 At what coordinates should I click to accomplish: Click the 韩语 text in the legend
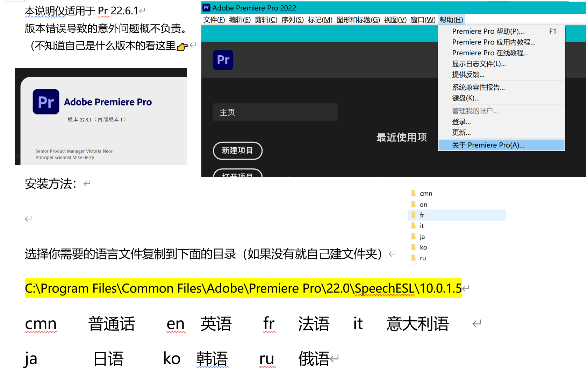(x=212, y=359)
